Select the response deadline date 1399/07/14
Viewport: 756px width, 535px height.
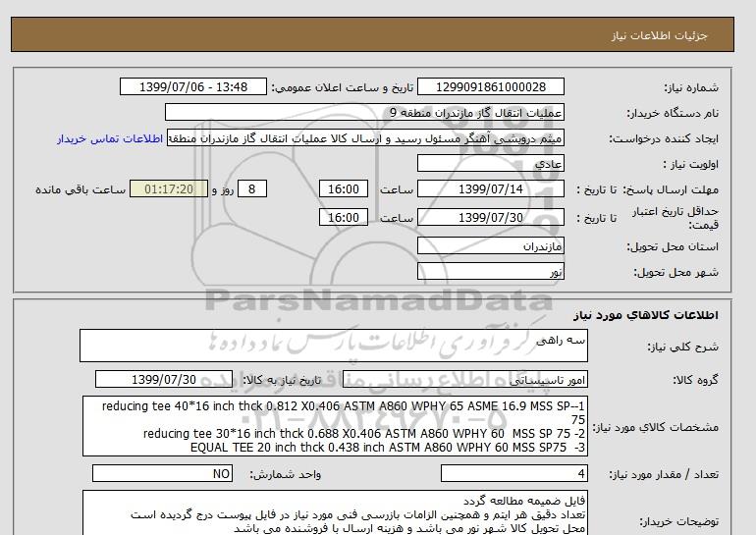pyautogui.click(x=490, y=188)
